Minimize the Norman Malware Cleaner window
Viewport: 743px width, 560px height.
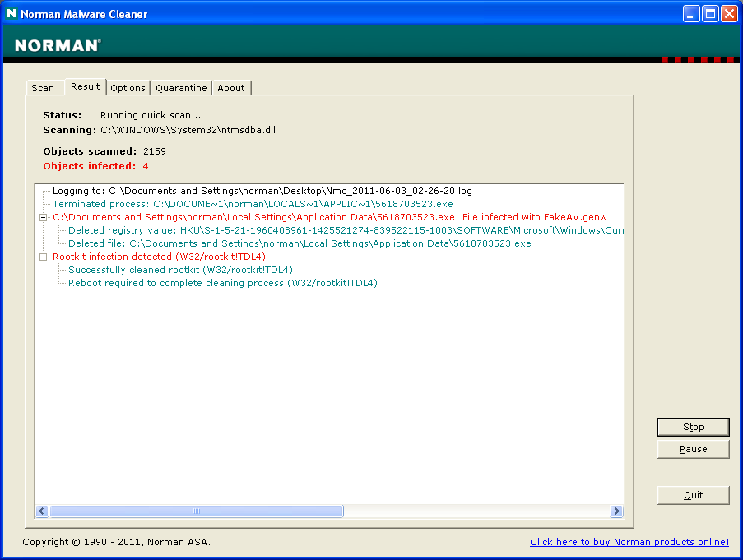[x=691, y=14]
